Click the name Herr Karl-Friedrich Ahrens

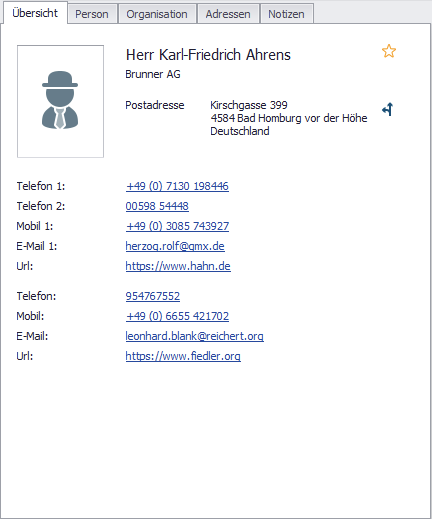click(x=208, y=55)
